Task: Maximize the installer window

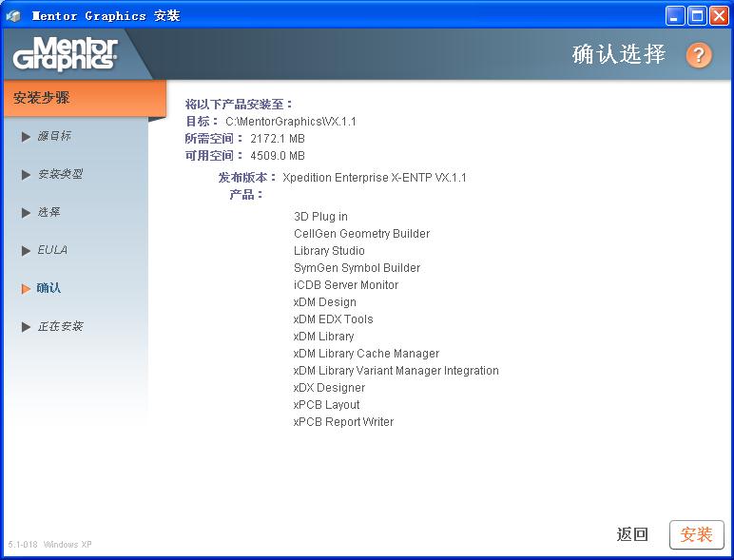Action: tap(697, 16)
